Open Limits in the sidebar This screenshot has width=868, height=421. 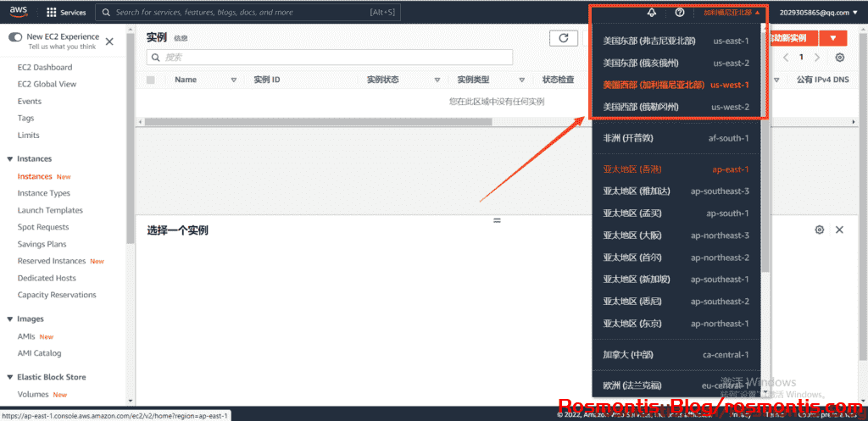[28, 135]
